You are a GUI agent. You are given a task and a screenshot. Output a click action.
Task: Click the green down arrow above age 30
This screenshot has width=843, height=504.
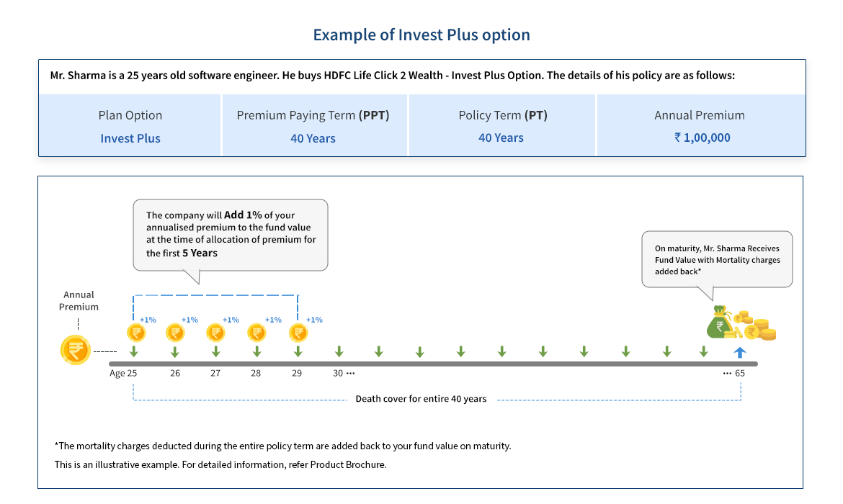click(x=339, y=351)
